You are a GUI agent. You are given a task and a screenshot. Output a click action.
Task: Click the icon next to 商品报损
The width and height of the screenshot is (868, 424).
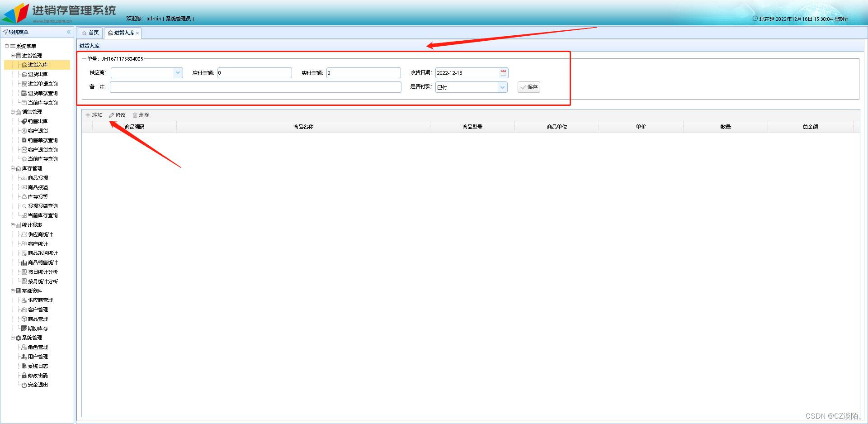[24, 178]
